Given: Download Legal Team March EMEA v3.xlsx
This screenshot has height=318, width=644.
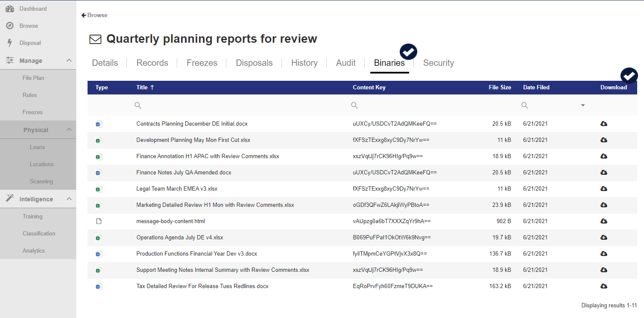Looking at the screenshot, I should (604, 188).
